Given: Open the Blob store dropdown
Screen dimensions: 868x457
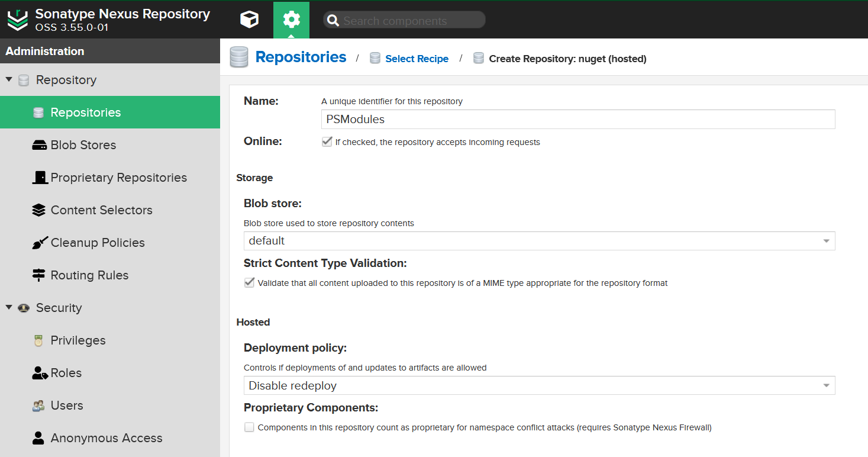Looking at the screenshot, I should coord(539,241).
